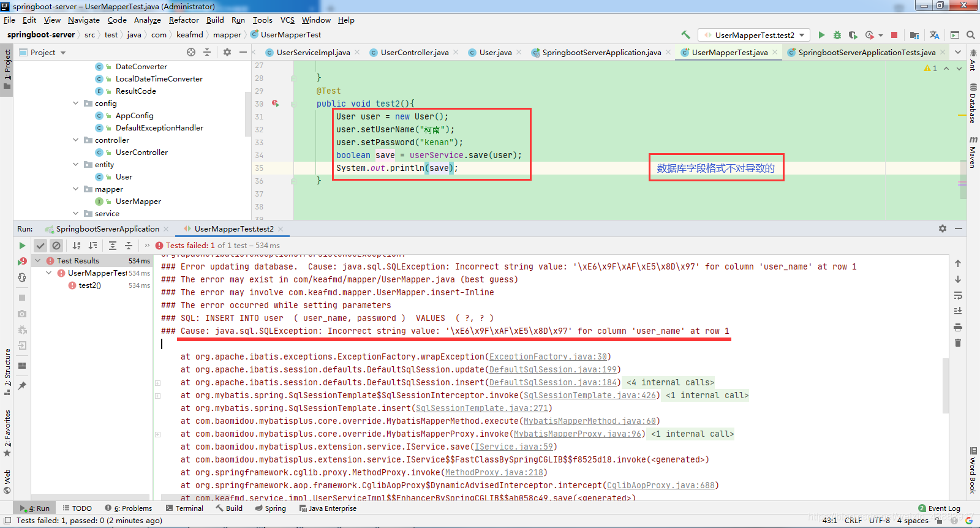Open the Terminal tool window
The height and width of the screenshot is (528, 980).
[x=184, y=508]
